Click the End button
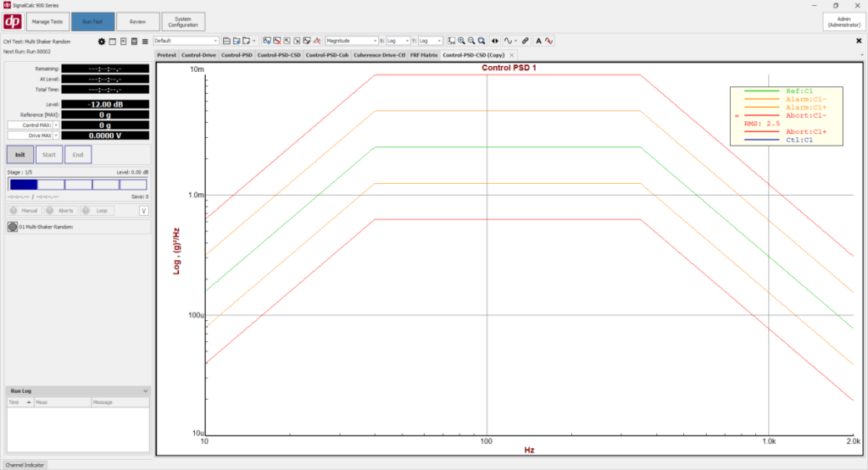 click(77, 155)
